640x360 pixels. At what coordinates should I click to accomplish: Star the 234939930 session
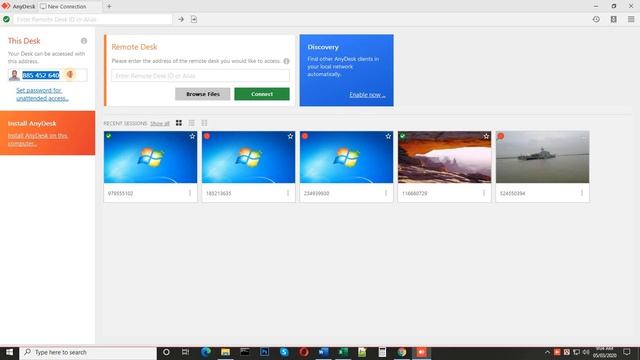pyautogui.click(x=388, y=136)
